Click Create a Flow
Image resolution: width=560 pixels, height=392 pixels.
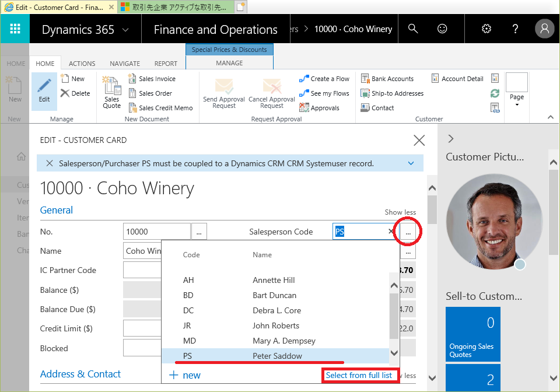point(324,79)
